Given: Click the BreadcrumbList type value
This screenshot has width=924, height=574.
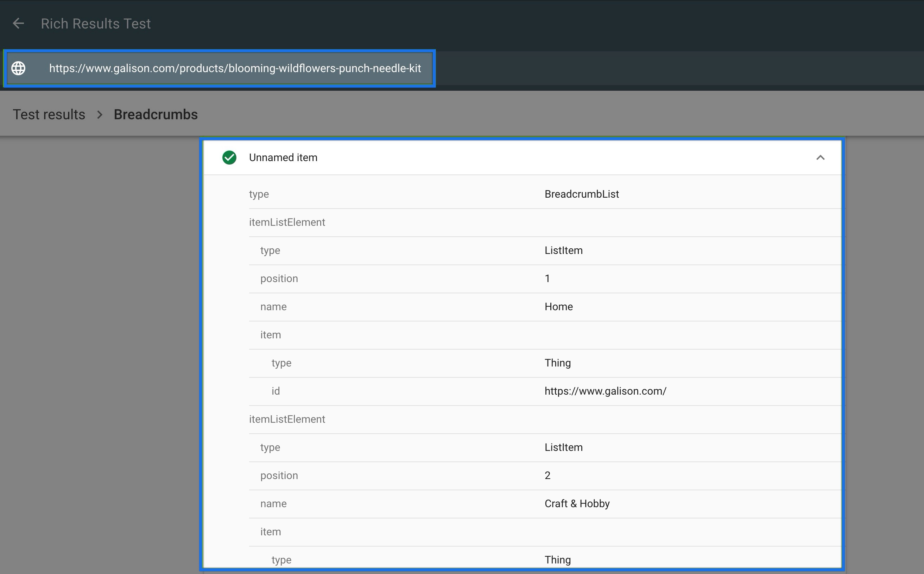Looking at the screenshot, I should coord(581,194).
